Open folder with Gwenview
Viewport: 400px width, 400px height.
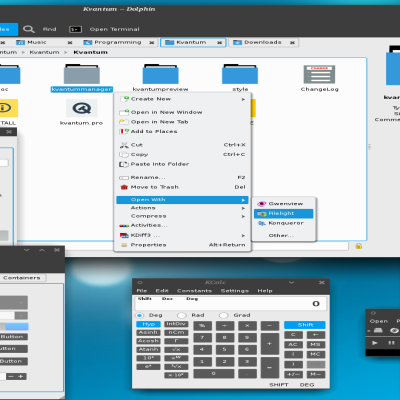tap(284, 204)
